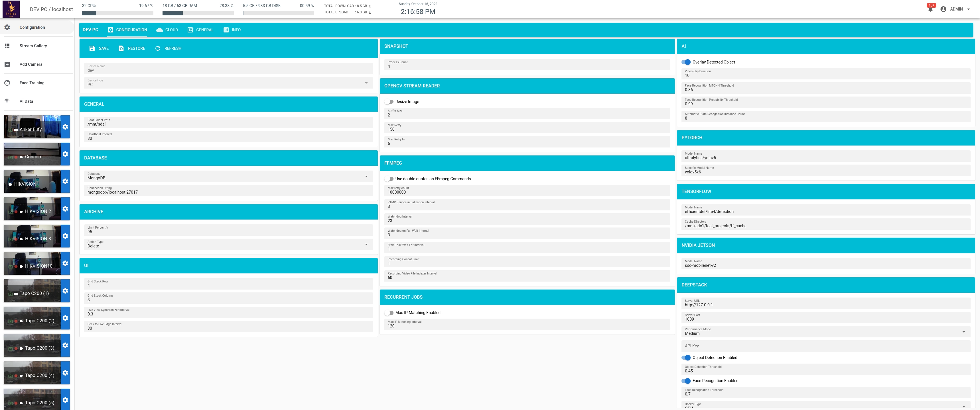Switch to the INFO tab

tap(232, 30)
